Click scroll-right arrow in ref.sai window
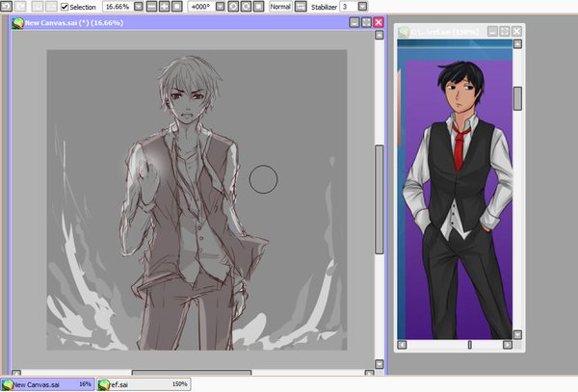Viewport: 578px width, 392px height. pos(508,345)
